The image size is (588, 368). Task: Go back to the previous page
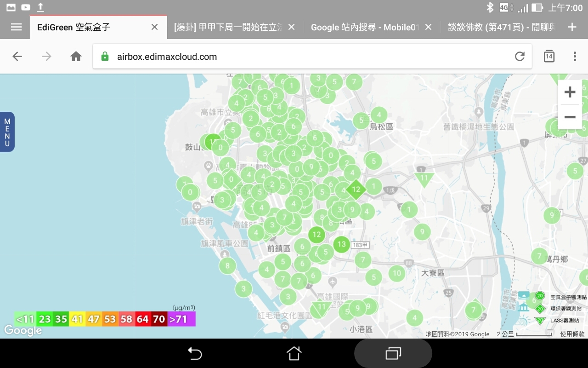point(17,57)
